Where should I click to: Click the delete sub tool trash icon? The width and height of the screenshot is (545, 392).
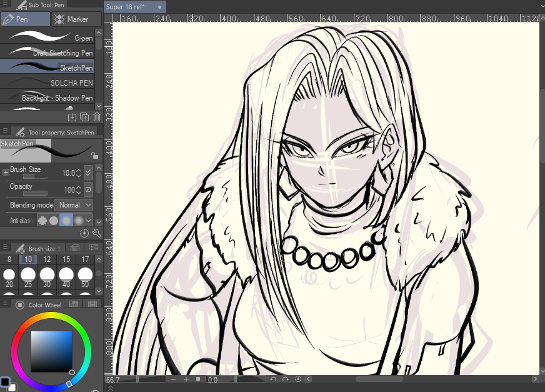click(x=97, y=117)
